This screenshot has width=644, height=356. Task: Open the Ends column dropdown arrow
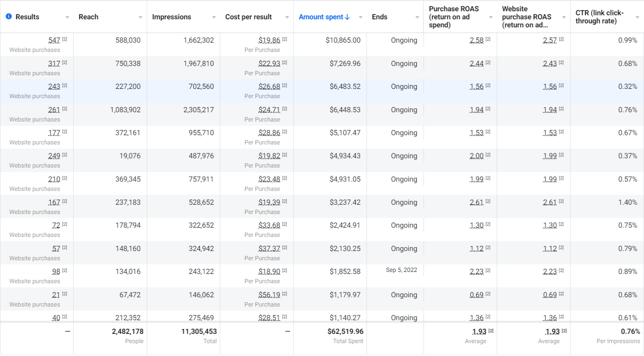point(417,17)
